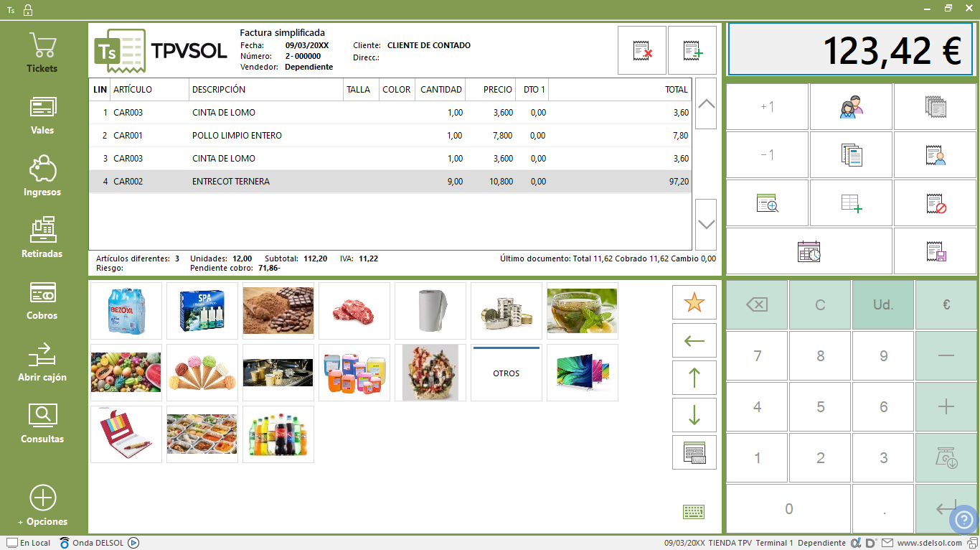Image resolution: width=980 pixels, height=550 pixels.
Task: Click lock icon in title bar
Action: click(27, 10)
